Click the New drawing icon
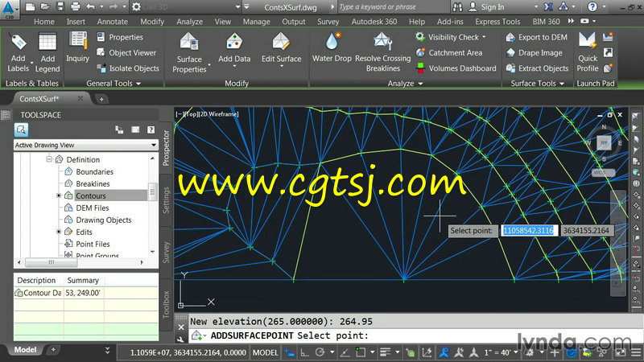The height and width of the screenshot is (362, 644). click(x=30, y=6)
